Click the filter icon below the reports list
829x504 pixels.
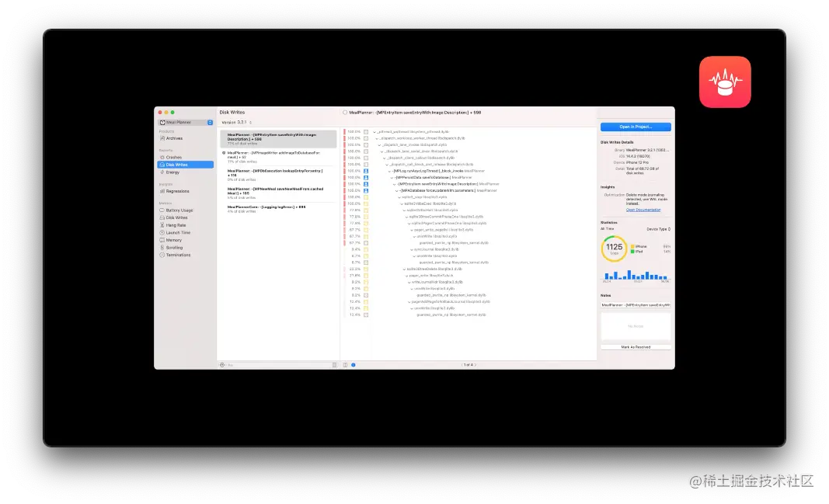[x=222, y=365]
